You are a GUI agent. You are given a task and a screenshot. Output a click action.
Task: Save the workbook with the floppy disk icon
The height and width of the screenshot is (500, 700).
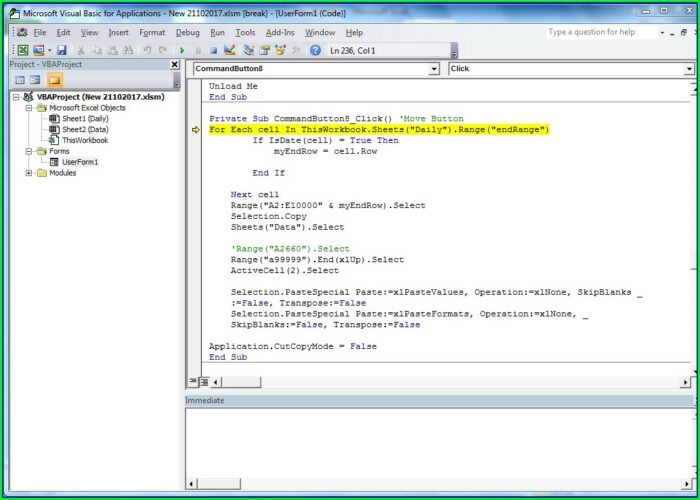[x=62, y=50]
